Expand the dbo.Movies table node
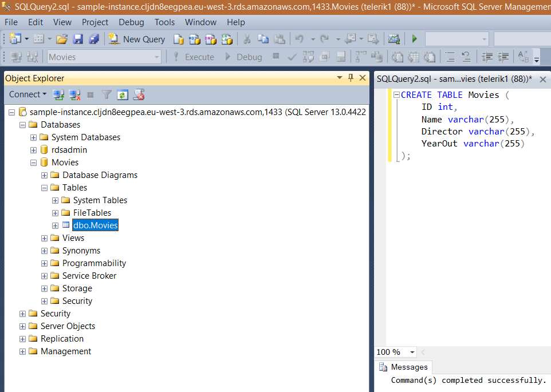 55,225
